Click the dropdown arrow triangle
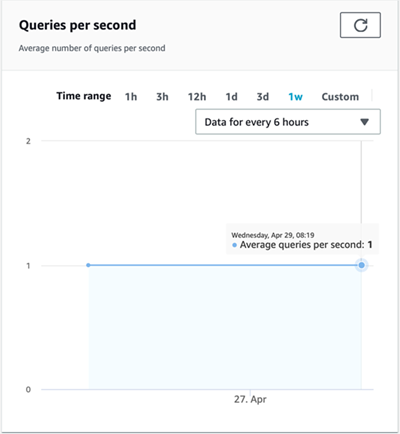This screenshot has width=400, height=434. [364, 122]
